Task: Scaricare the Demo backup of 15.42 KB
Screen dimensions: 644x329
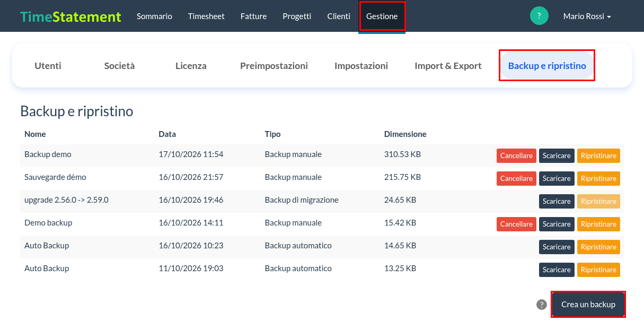Action: (x=557, y=224)
